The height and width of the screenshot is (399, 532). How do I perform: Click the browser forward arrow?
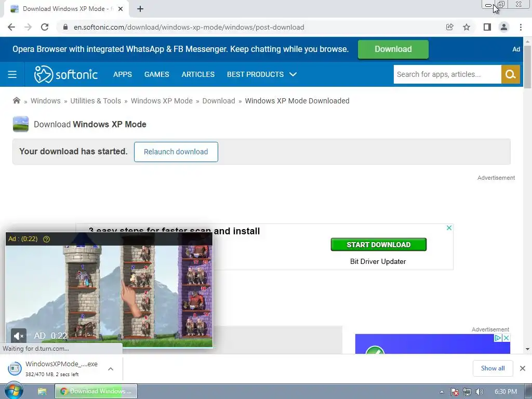click(28, 27)
